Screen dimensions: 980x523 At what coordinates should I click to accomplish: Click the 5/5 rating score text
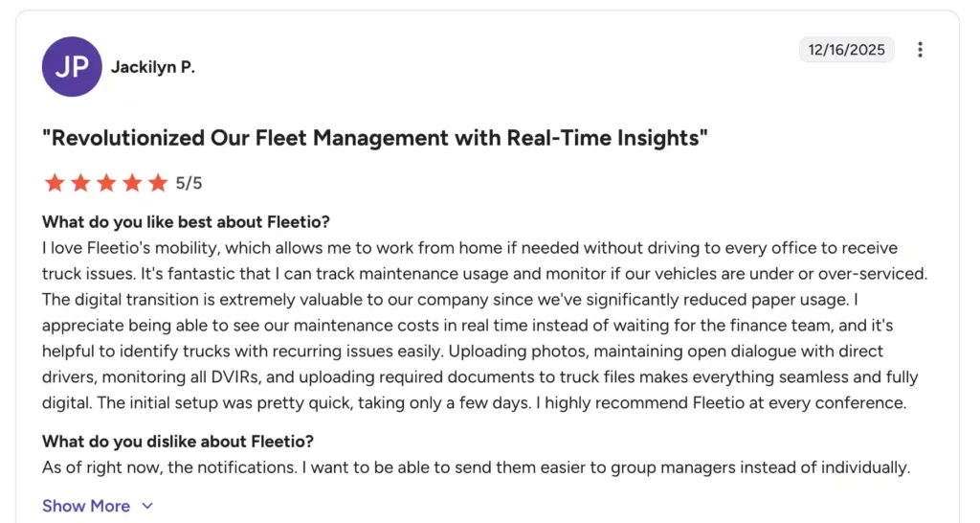click(189, 183)
